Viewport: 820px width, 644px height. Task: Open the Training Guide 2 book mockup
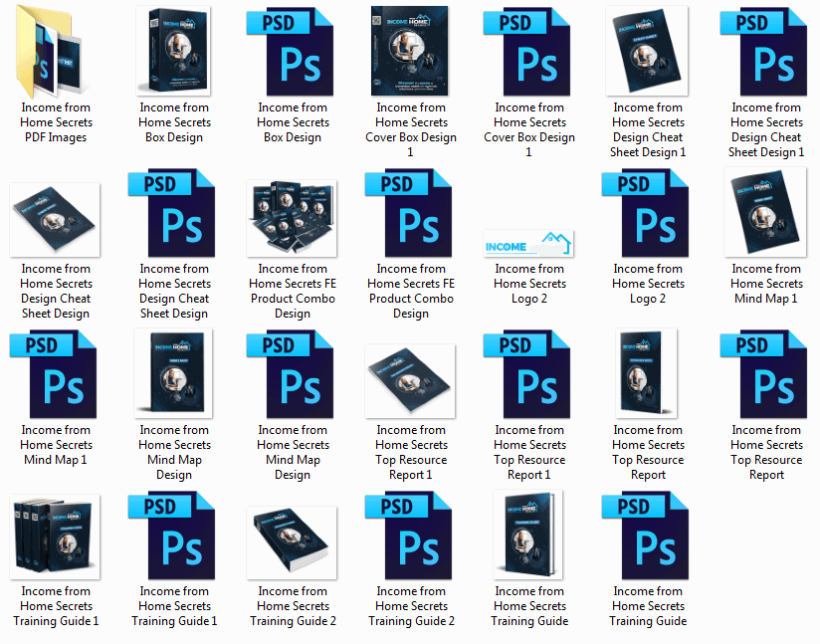tap(293, 540)
